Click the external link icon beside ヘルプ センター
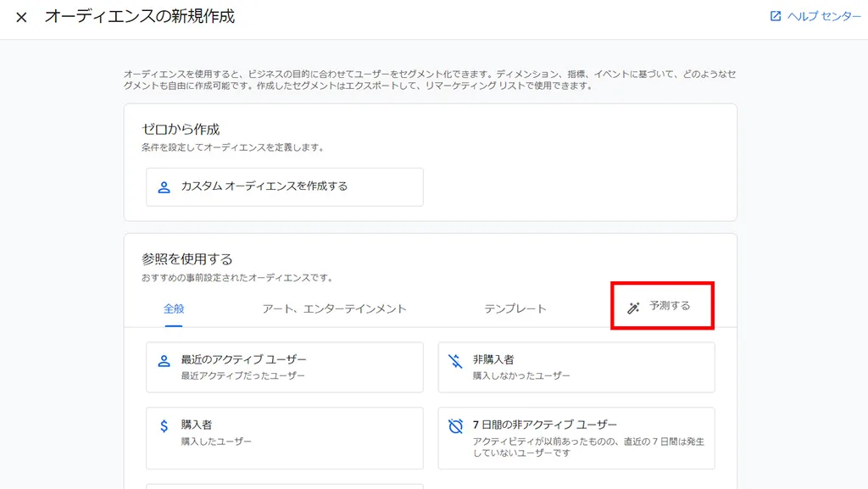Image resolution: width=868 pixels, height=489 pixels. (775, 16)
